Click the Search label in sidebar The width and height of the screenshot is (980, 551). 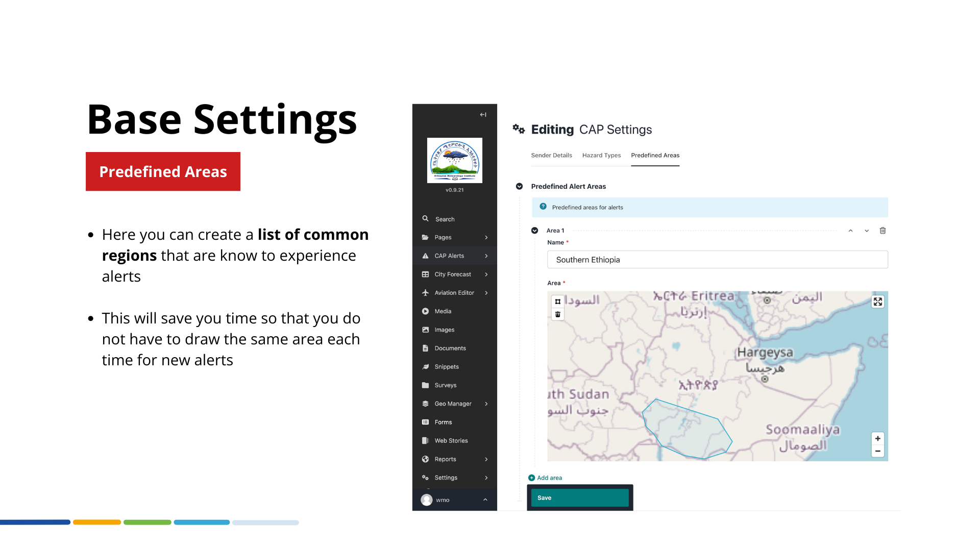[445, 219]
